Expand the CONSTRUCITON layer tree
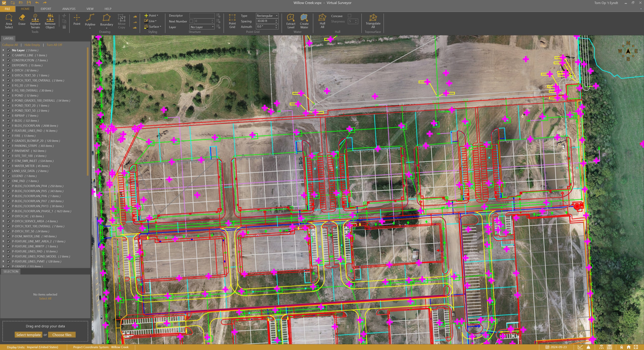 tap(3, 60)
